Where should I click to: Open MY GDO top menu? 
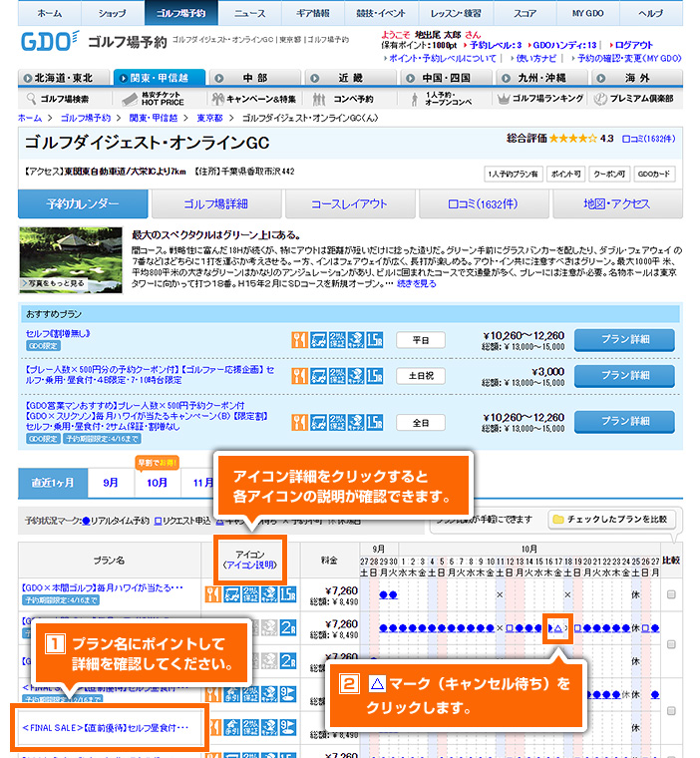click(588, 13)
